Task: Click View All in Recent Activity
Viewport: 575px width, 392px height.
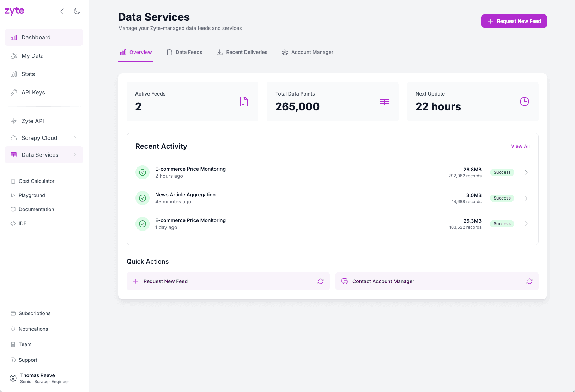Action: tap(520, 146)
